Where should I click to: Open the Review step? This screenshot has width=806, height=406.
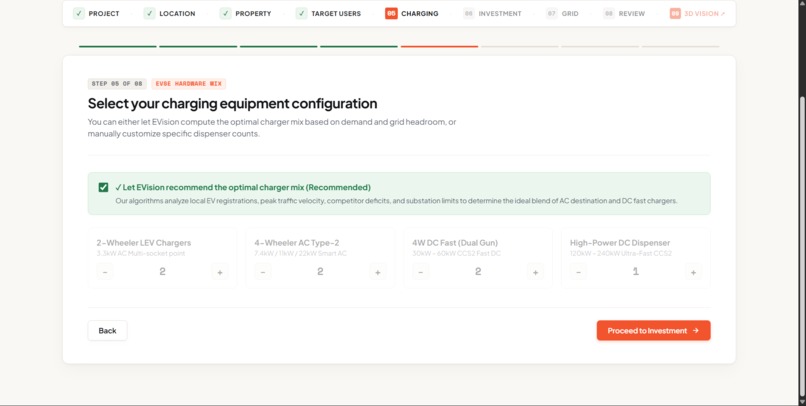coord(624,13)
